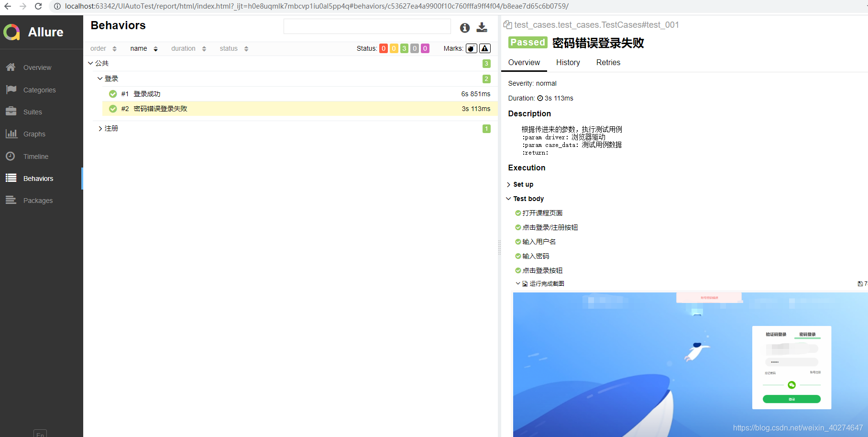Image resolution: width=868 pixels, height=437 pixels.
Task: Download the report as CSV
Action: [482, 27]
